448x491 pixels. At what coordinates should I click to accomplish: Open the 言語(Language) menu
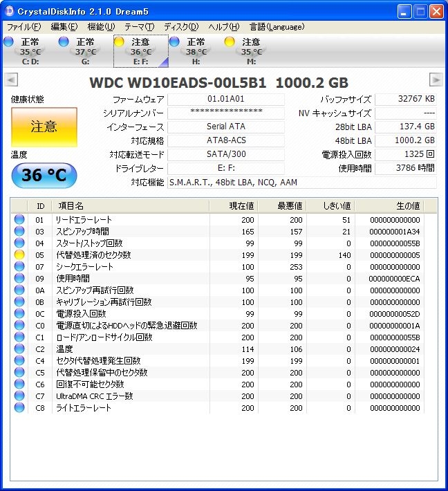277,27
